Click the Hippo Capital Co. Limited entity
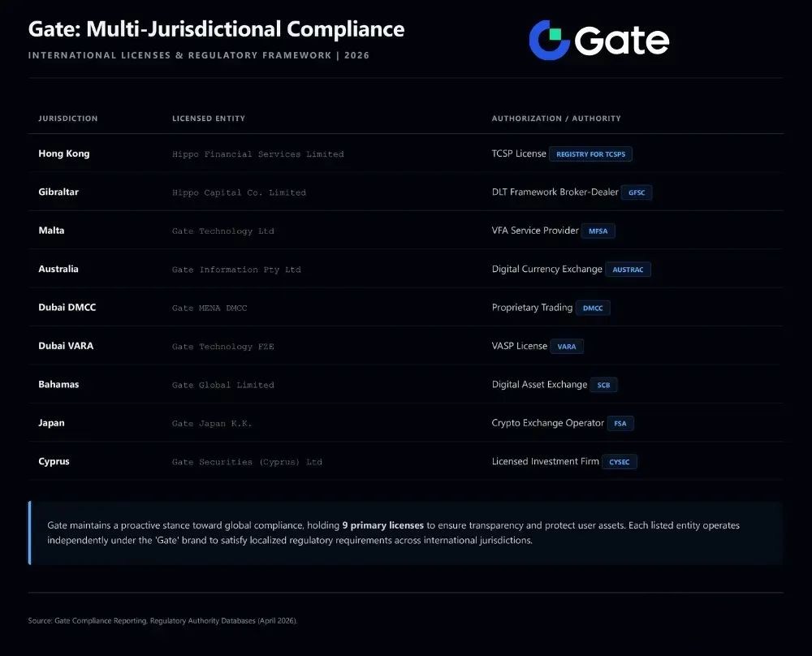 pos(239,192)
